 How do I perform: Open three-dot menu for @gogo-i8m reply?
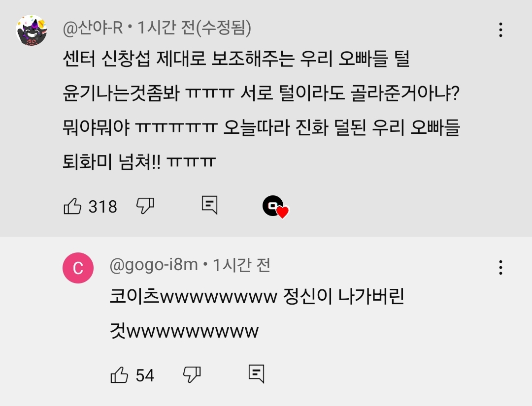click(x=500, y=267)
